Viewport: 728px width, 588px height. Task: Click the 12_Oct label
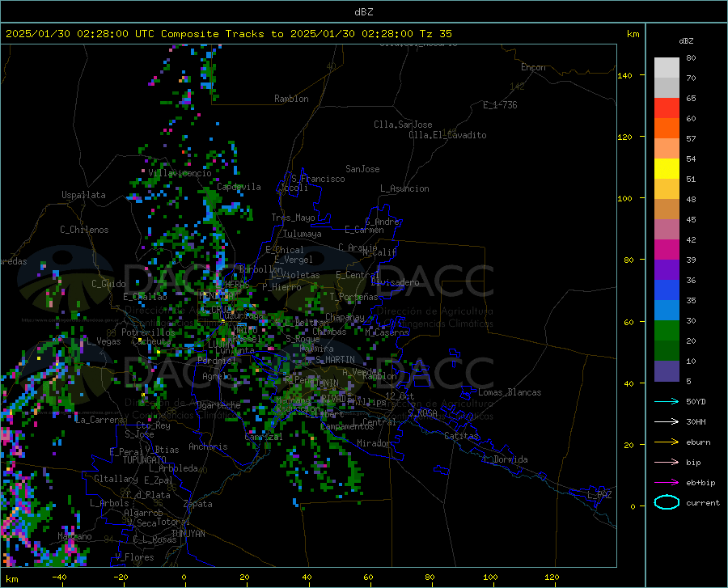click(400, 396)
